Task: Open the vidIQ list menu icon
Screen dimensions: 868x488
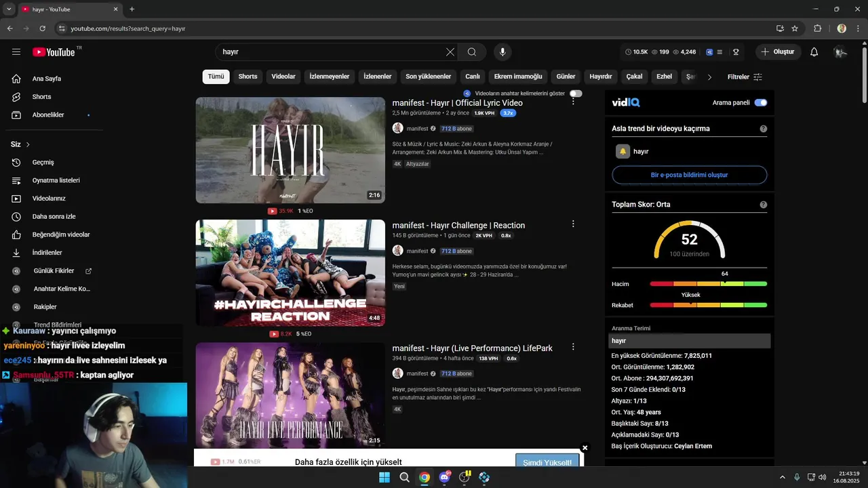Action: [x=719, y=52]
